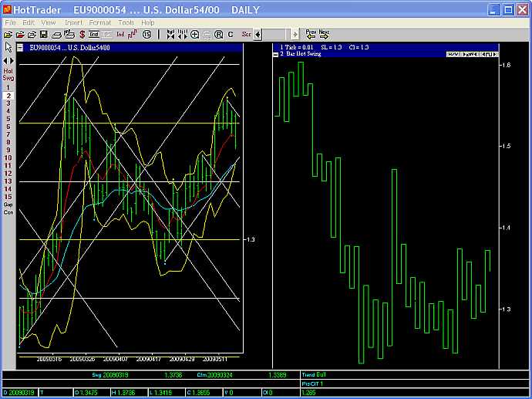Click the red-marked open-folder icon

click(20, 34)
